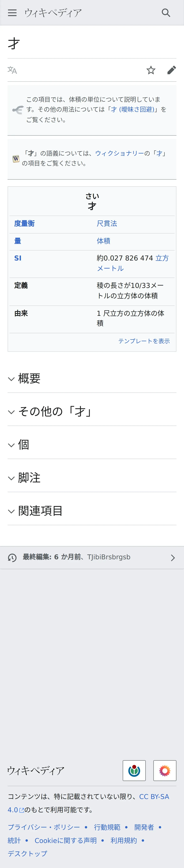Viewport: 184px width, 868px height.
Task: Open the プライバシー・ポリシー footer link
Action: point(44,827)
